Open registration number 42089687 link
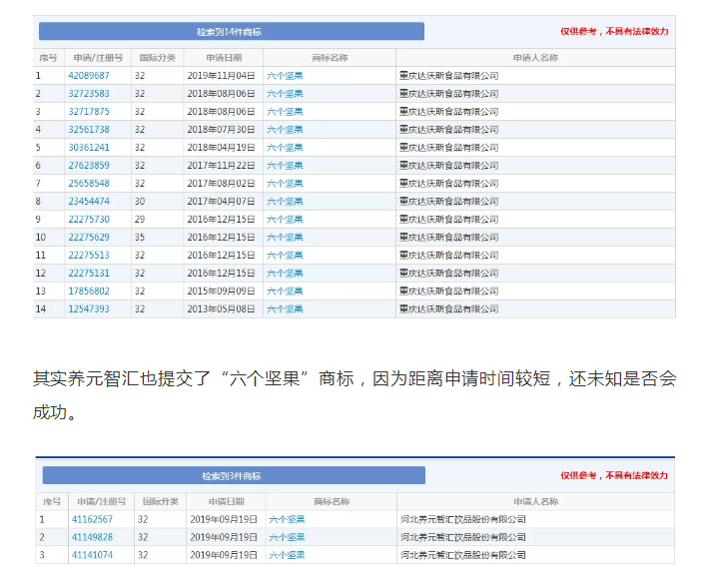Screen dimensions: 719x588 coord(89,76)
